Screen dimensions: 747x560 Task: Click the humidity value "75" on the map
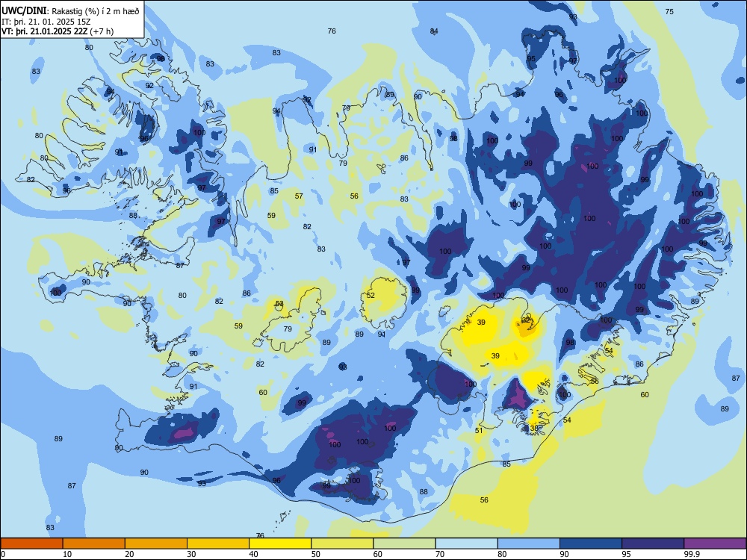point(669,11)
